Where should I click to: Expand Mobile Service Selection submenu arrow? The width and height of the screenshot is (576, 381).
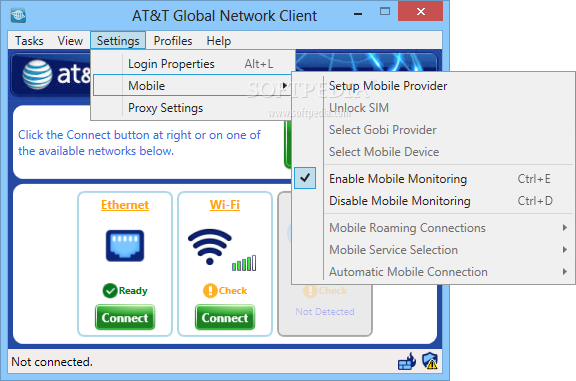[x=565, y=250]
